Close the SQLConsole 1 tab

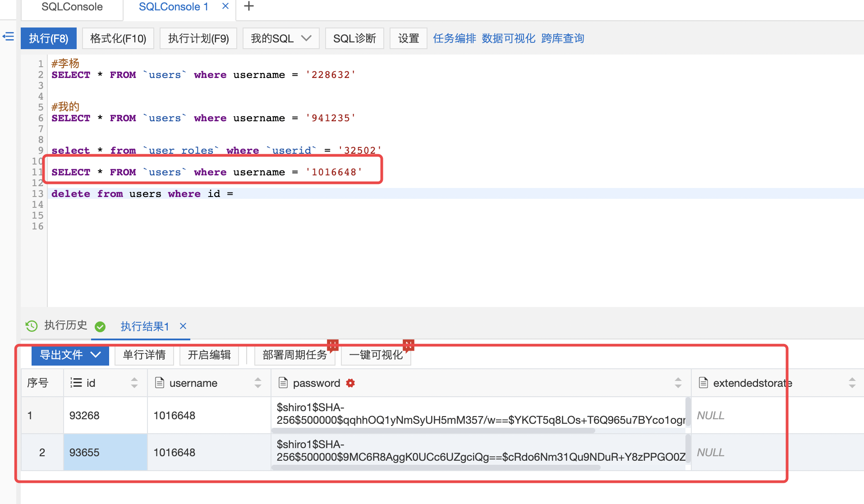(225, 6)
